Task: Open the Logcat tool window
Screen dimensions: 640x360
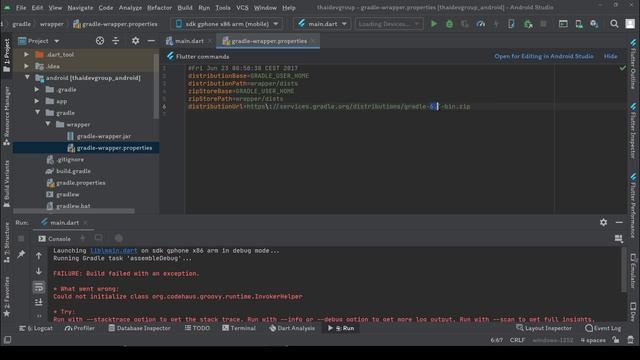Action: [x=36, y=328]
